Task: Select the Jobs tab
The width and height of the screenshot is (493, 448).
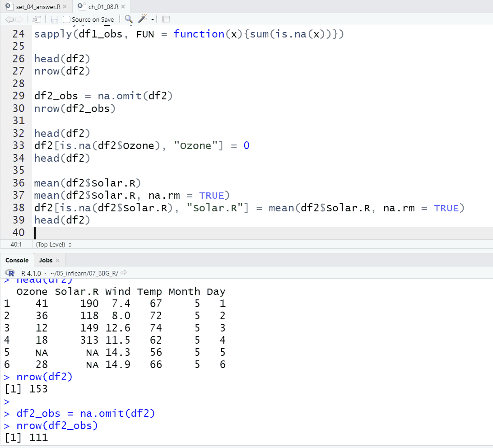Action: click(46, 260)
